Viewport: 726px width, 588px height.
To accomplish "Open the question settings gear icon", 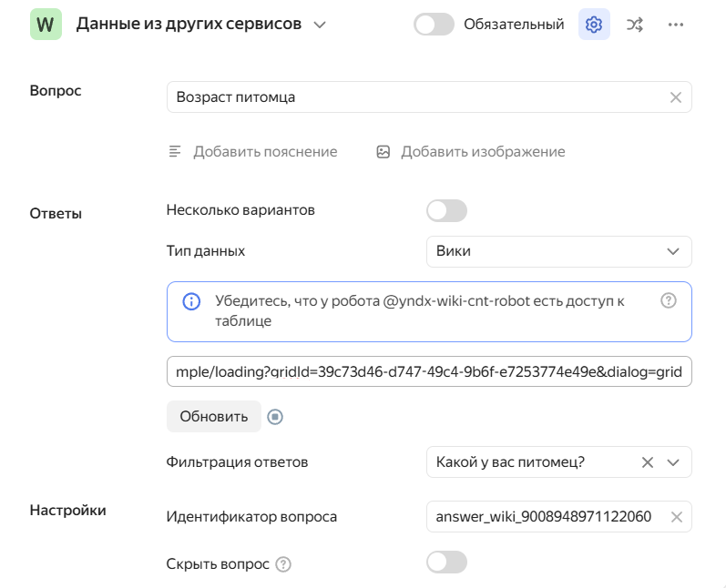I will click(594, 25).
